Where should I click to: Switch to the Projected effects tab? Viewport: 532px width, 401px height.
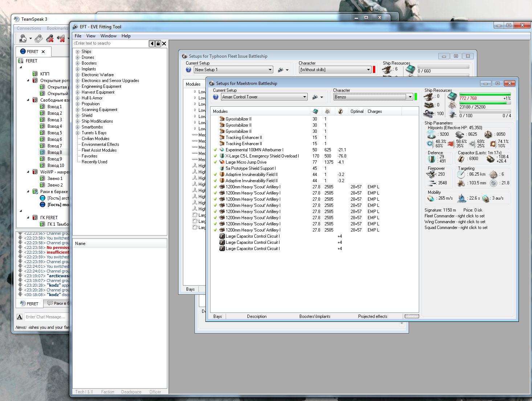(x=372, y=316)
